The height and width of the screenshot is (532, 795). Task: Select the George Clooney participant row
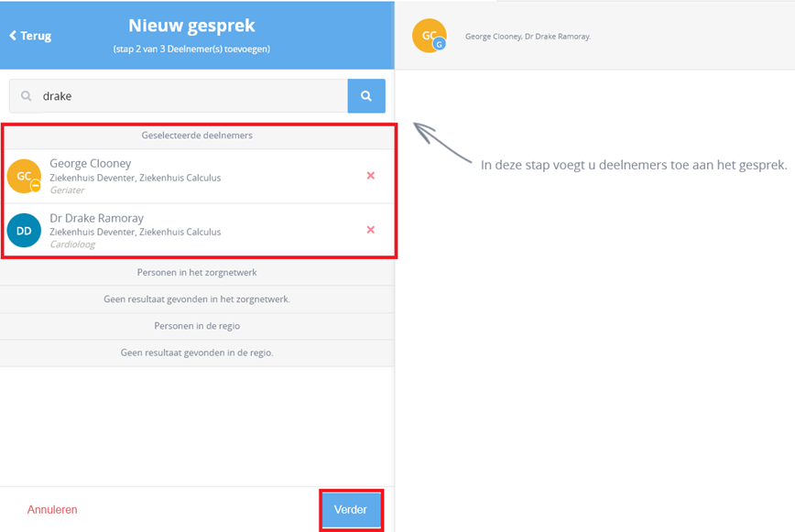[199, 177]
